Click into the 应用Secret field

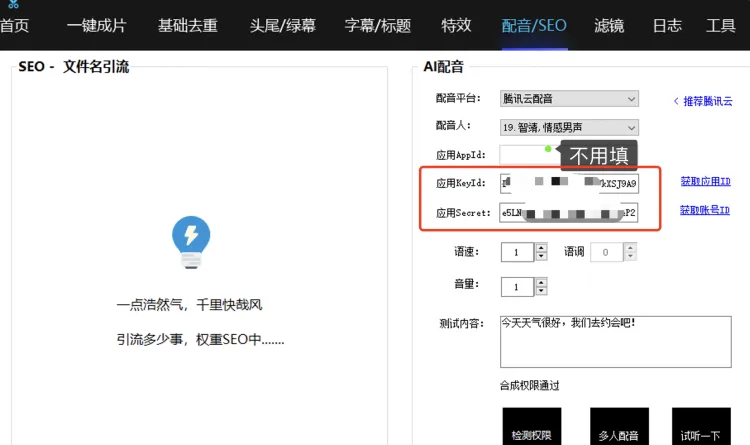[x=569, y=213]
